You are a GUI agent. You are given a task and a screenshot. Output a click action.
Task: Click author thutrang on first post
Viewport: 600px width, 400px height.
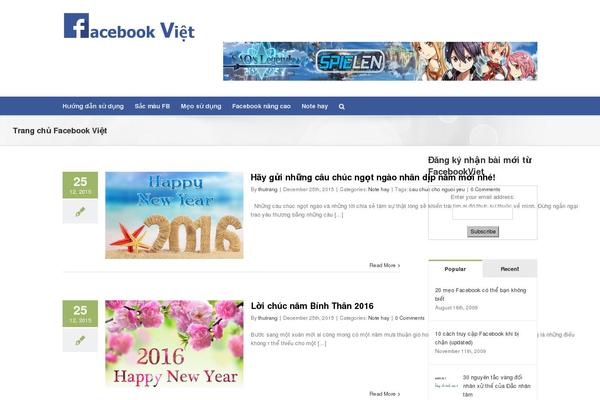[267, 189]
